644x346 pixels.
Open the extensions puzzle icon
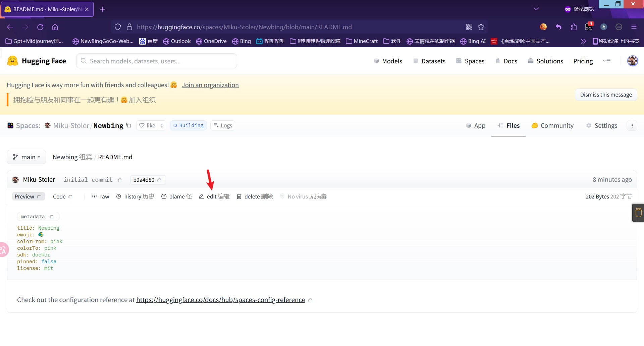[574, 27]
